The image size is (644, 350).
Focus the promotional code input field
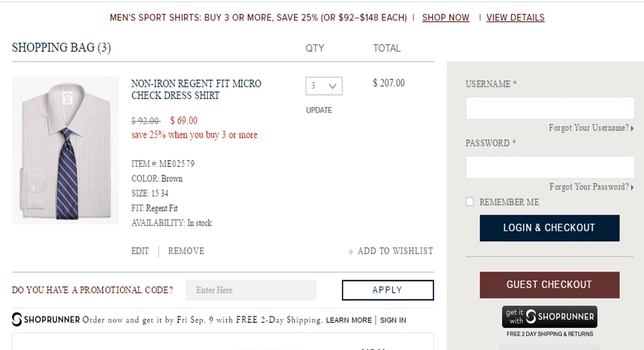pos(251,290)
